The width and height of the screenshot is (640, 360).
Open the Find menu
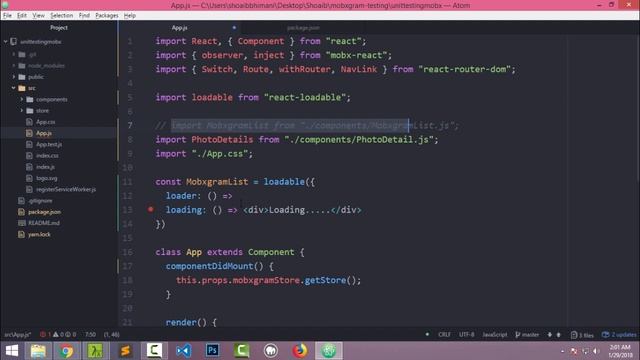tap(84, 16)
